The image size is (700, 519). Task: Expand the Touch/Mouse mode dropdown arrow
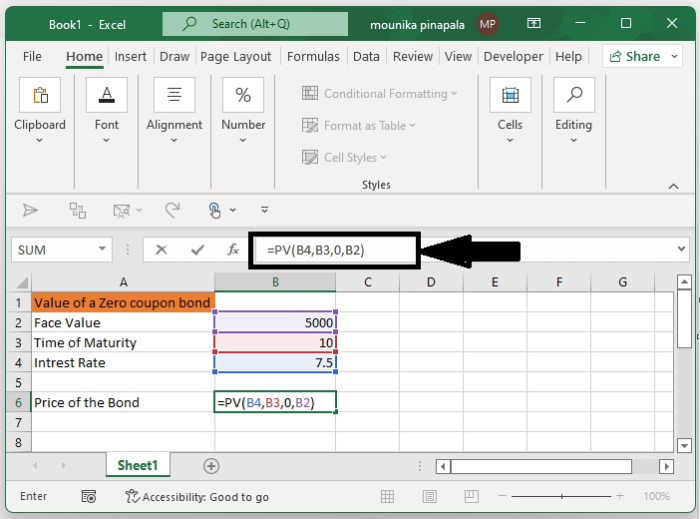(x=233, y=210)
